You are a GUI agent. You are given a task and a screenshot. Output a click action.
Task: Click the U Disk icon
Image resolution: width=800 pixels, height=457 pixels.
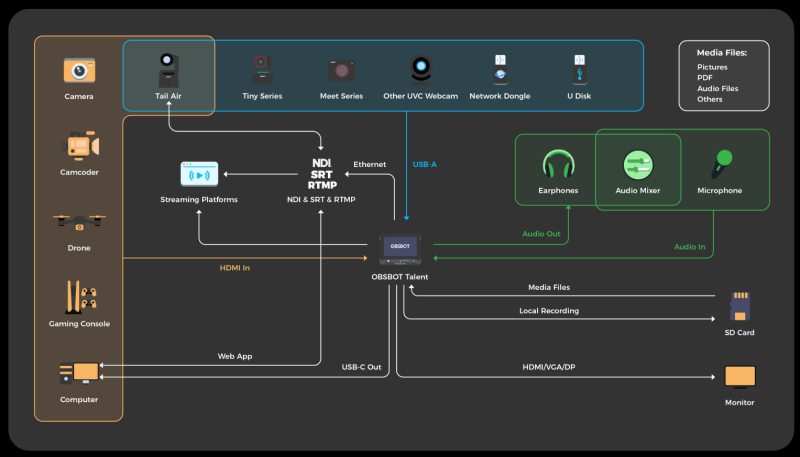[579, 70]
